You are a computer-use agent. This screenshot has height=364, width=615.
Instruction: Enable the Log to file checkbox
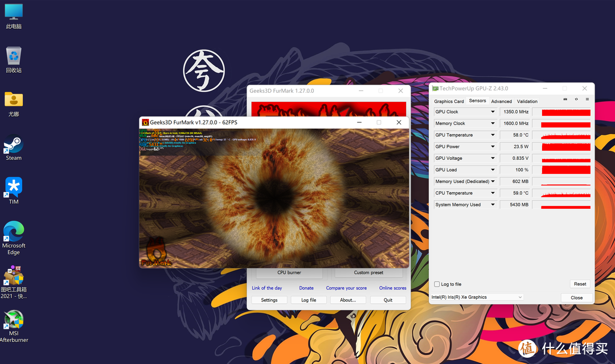click(x=437, y=284)
